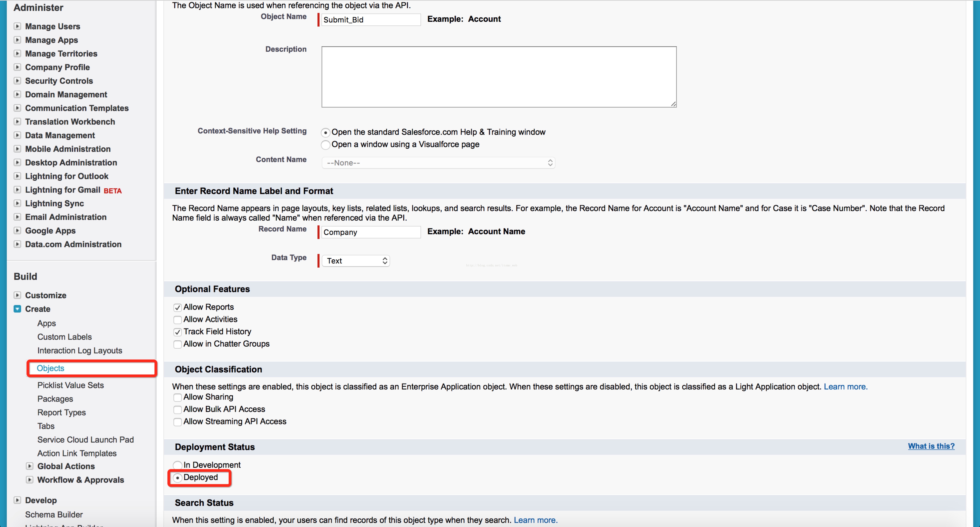Click the What is this? help link
Image resolution: width=980 pixels, height=527 pixels.
(x=931, y=446)
